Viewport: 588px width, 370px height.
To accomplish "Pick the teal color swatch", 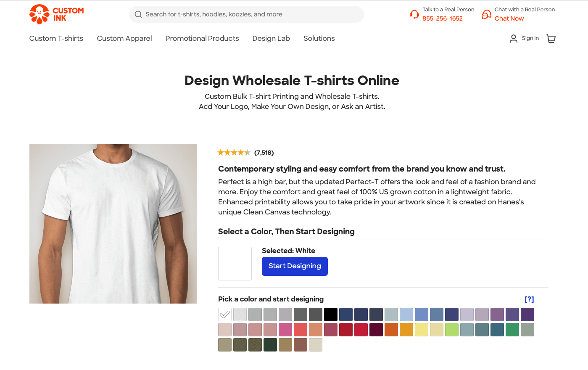I will 497,330.
